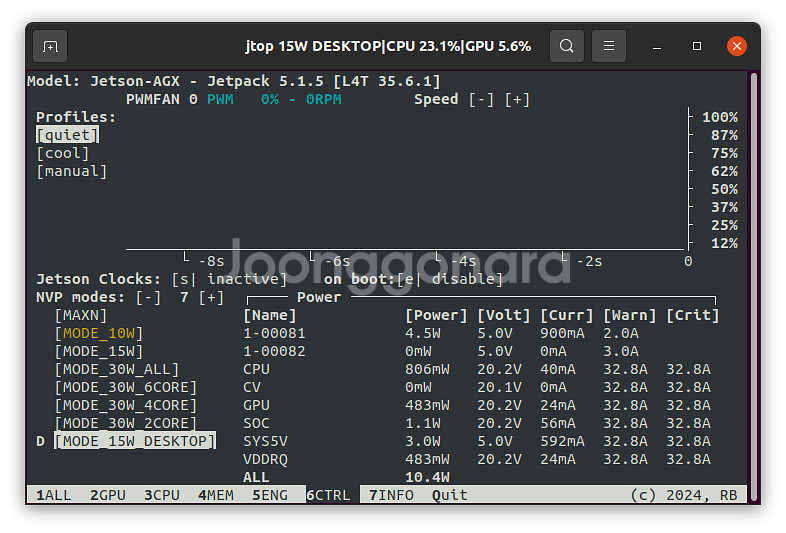Click the CV row name
This screenshot has height=533, width=786.
pyautogui.click(x=252, y=388)
